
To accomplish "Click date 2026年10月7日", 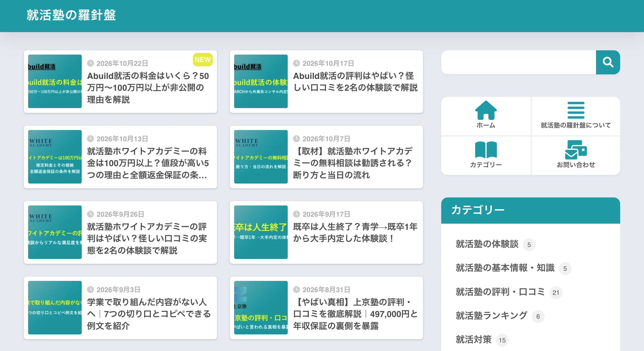I will 326,139.
